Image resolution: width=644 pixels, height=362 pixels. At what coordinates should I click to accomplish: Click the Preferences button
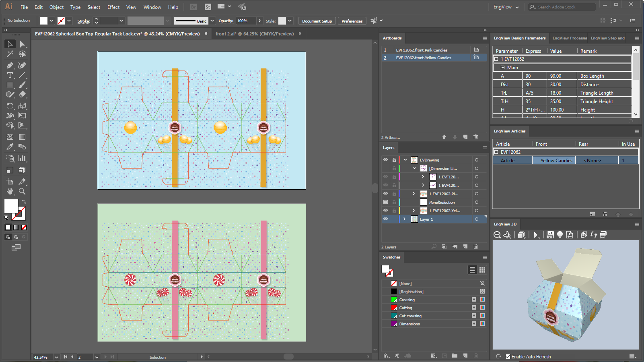[352, 21]
